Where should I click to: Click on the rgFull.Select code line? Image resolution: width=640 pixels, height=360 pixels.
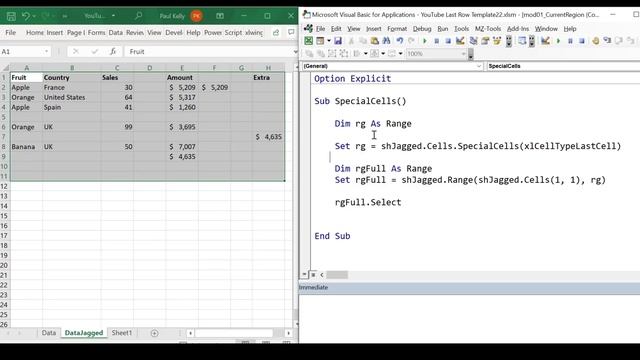point(368,202)
